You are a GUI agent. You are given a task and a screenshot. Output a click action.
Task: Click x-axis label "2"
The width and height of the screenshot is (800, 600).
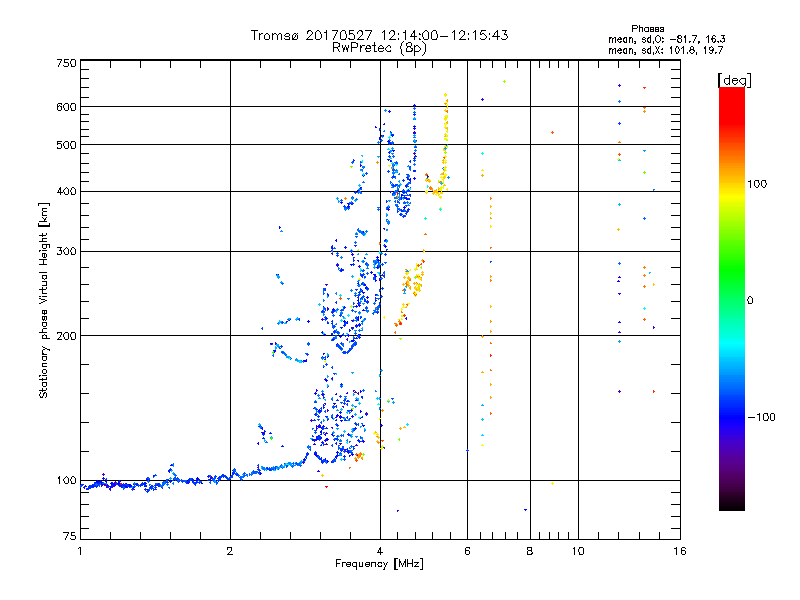(230, 551)
